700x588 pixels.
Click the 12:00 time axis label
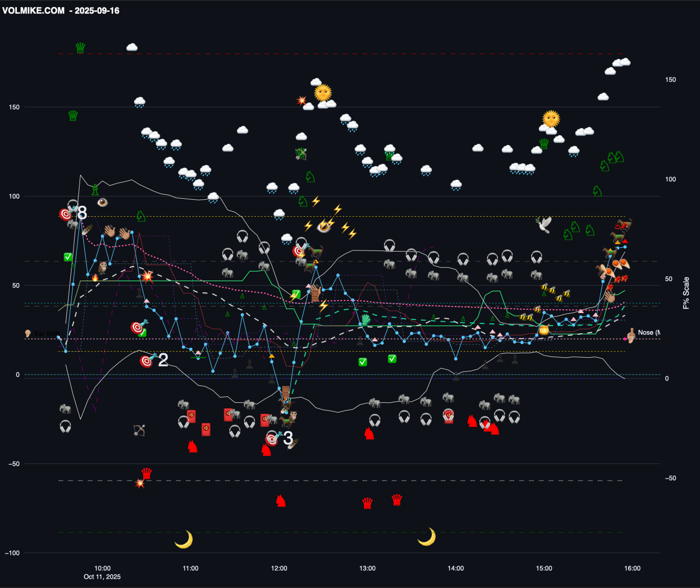pyautogui.click(x=279, y=568)
